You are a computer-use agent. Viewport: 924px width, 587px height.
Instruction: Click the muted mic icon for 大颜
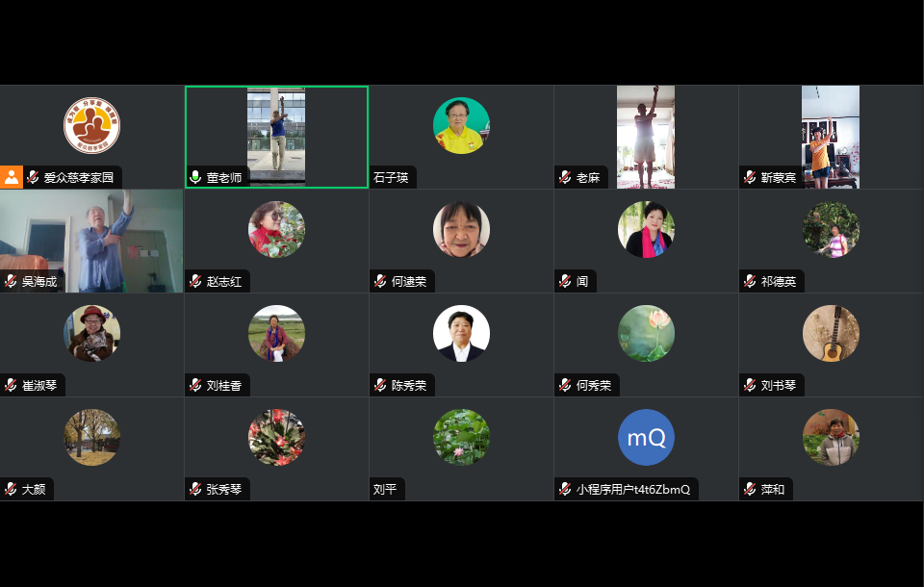[x=11, y=489]
